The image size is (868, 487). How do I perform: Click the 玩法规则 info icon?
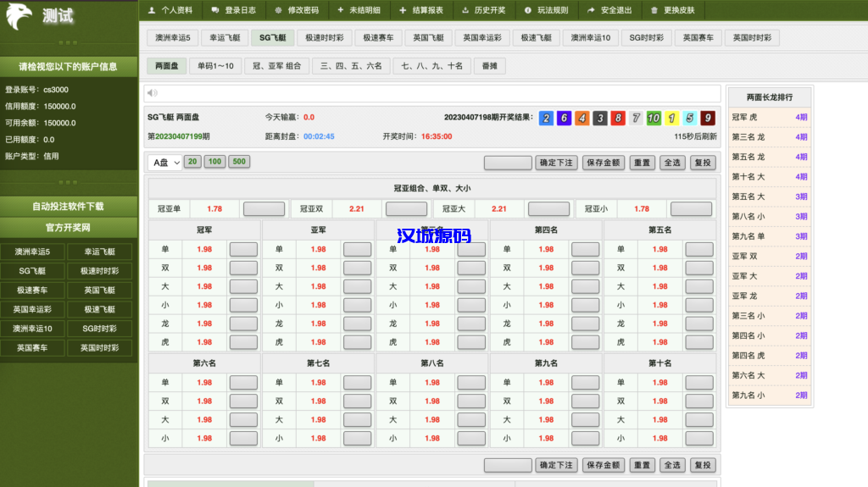point(528,10)
